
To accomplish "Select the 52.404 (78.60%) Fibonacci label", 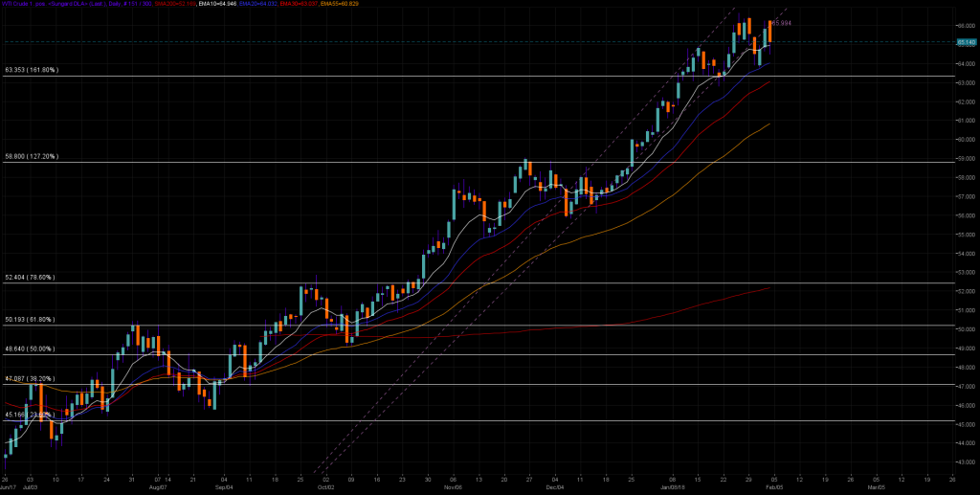I will click(30, 277).
